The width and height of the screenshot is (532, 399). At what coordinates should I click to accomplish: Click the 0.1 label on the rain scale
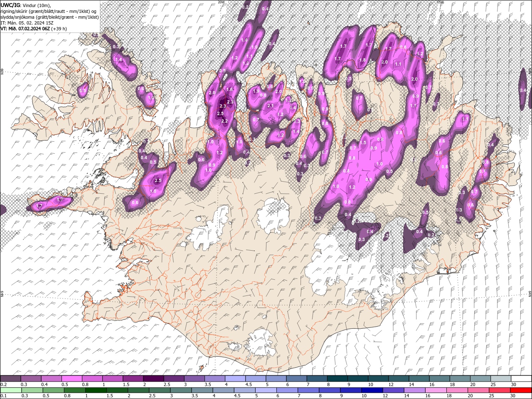[4, 396]
